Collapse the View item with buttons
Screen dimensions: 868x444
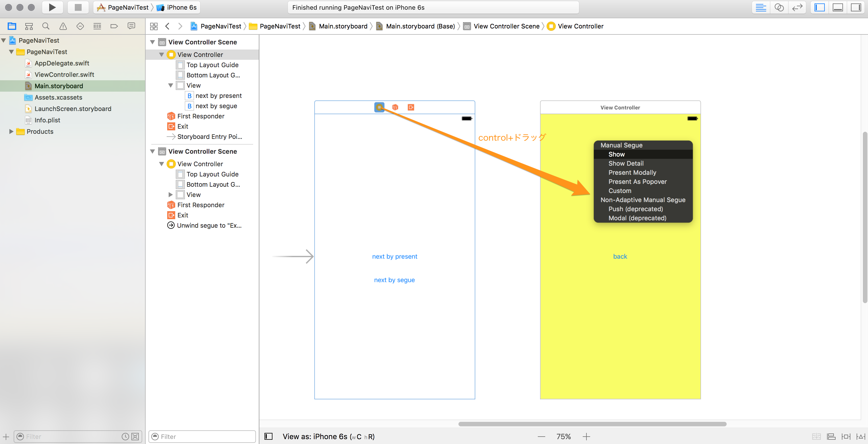(171, 86)
